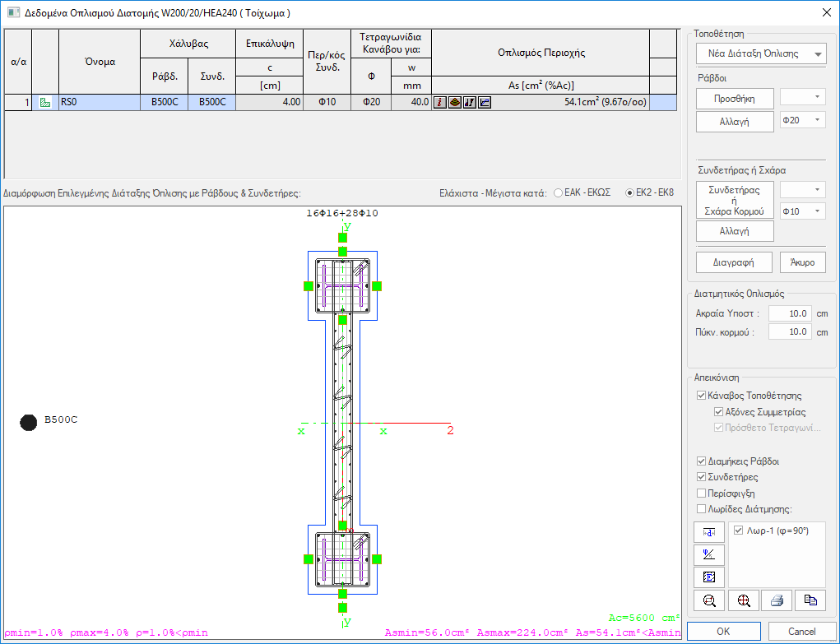The width and height of the screenshot is (840, 644).
Task: Toggle the Διαμήκεις Ράβδοι checkbox
Action: tap(701, 461)
